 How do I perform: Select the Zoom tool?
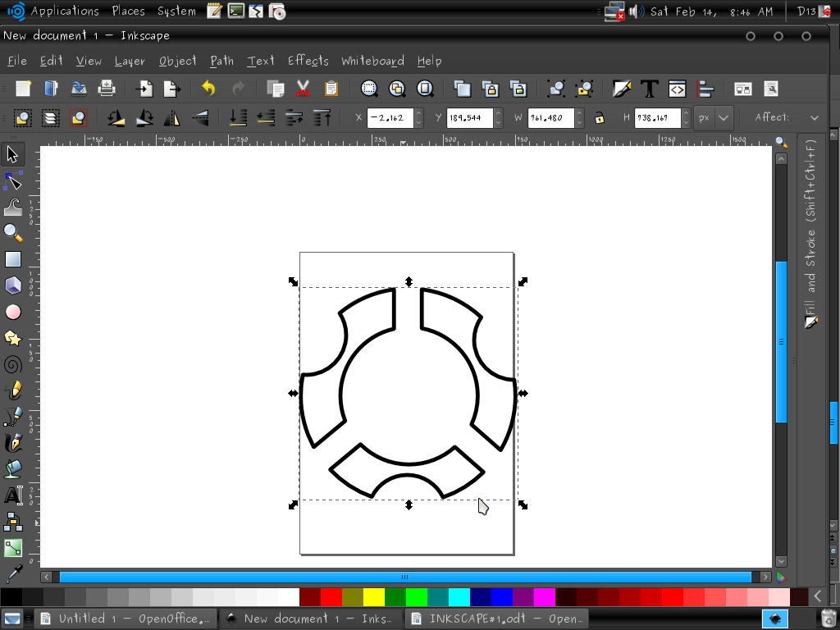click(x=12, y=232)
